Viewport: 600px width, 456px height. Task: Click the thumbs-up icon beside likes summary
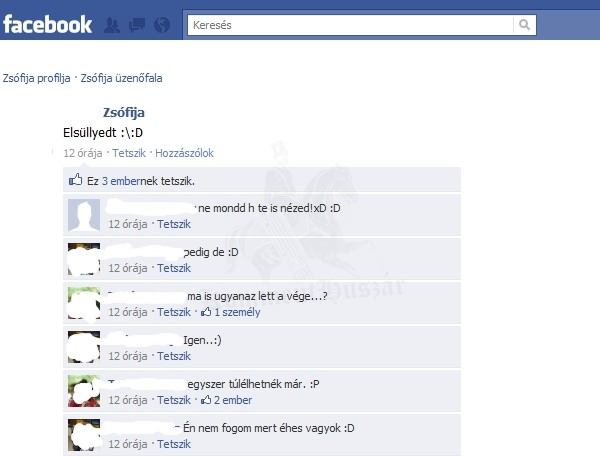point(75,180)
